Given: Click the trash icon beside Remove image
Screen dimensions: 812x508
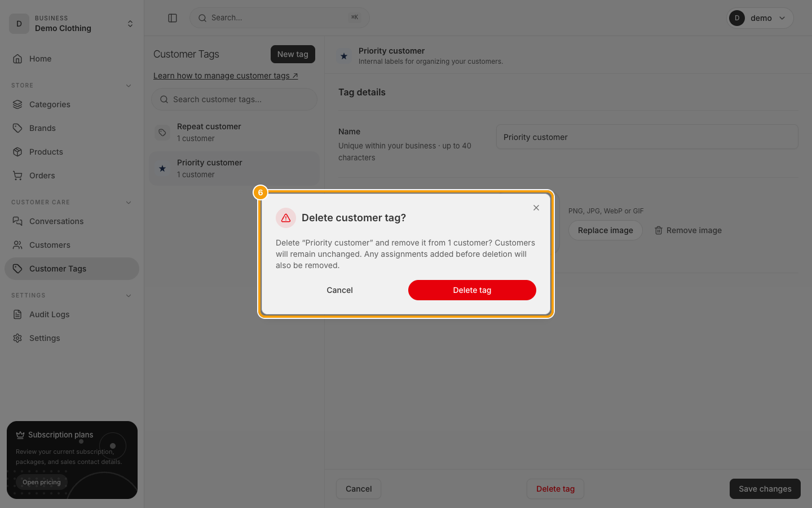Looking at the screenshot, I should (x=659, y=230).
